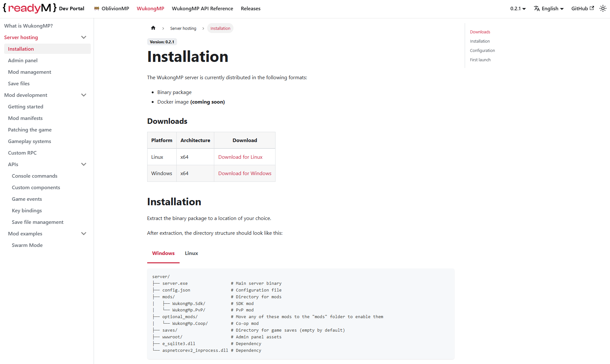The width and height of the screenshot is (610, 364).
Task: Open the language translate icon menu
Action: 537,9
